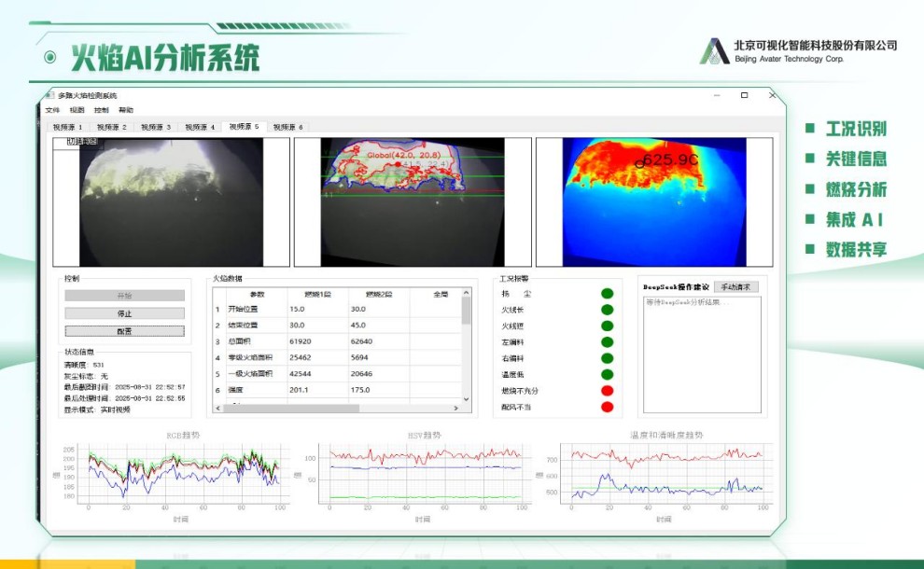This screenshot has width=924, height=569.
Task: Click the 配置 button
Action: point(124,331)
